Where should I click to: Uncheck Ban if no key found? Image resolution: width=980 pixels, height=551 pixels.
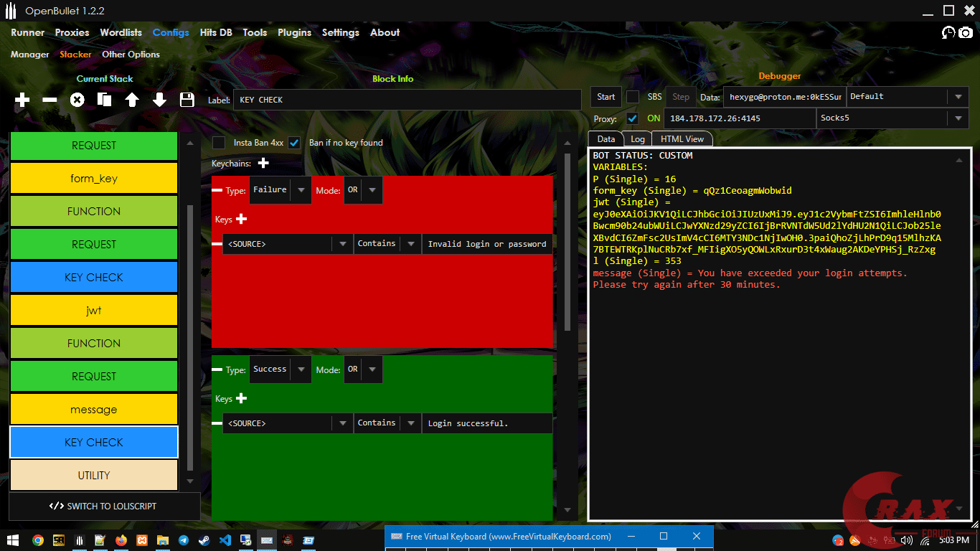294,143
